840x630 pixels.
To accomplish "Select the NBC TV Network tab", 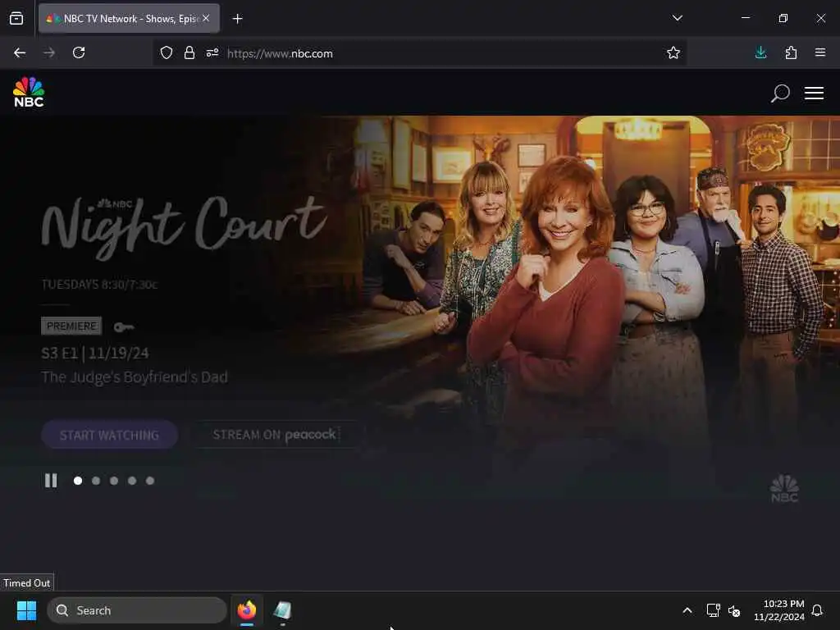I will click(129, 18).
